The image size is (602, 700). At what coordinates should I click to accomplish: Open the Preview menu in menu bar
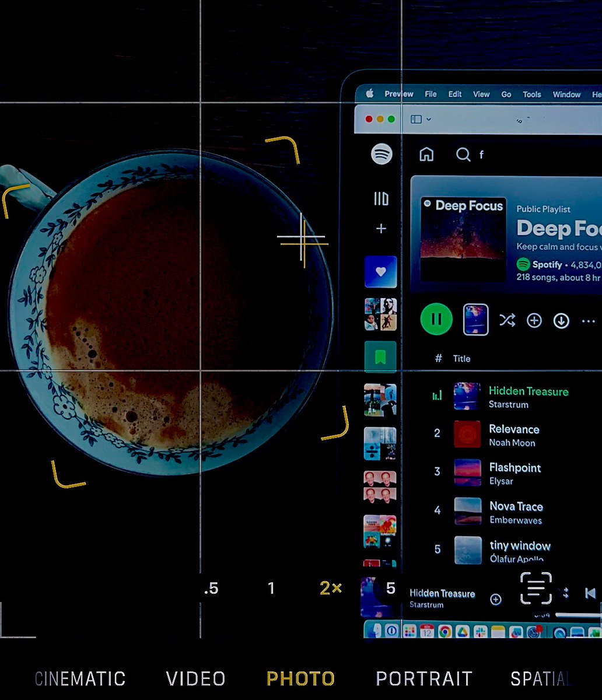(399, 94)
